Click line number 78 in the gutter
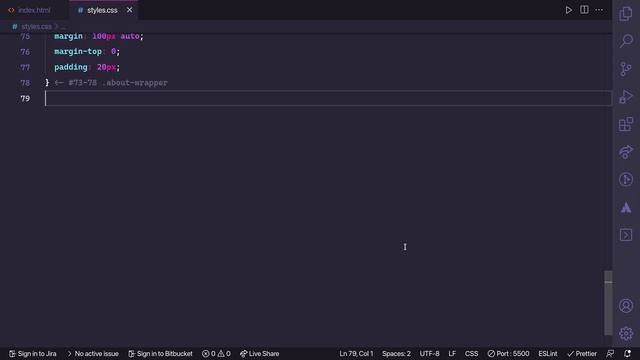 click(25, 83)
